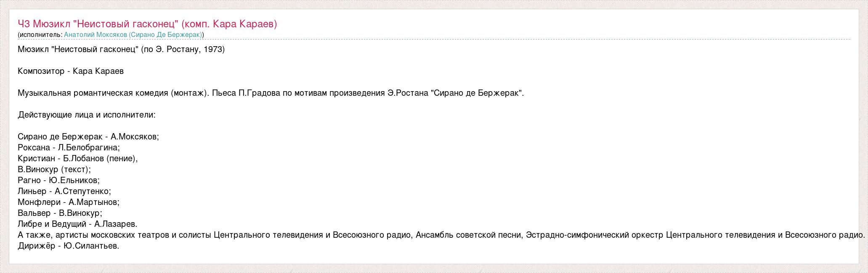Click the "Музыкальная романтическая комедия" description line
This screenshot has height=273, width=868.
[x=271, y=93]
